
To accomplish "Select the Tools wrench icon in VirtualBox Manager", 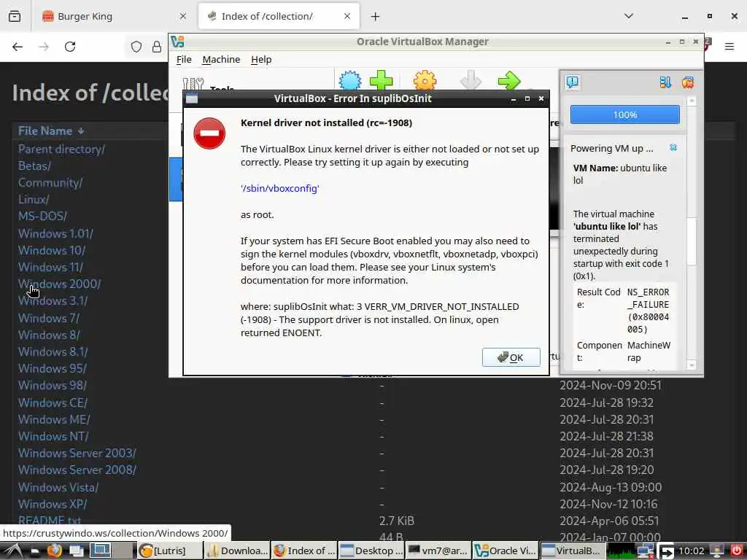I will point(193,84).
